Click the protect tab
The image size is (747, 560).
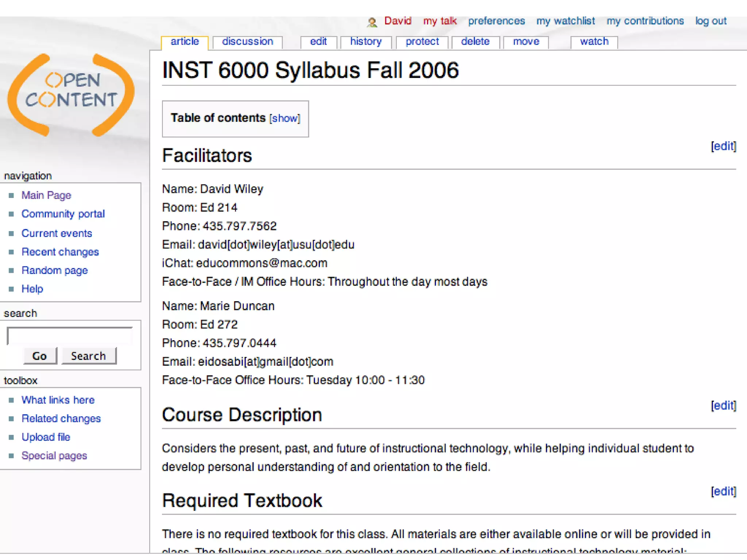point(422,42)
